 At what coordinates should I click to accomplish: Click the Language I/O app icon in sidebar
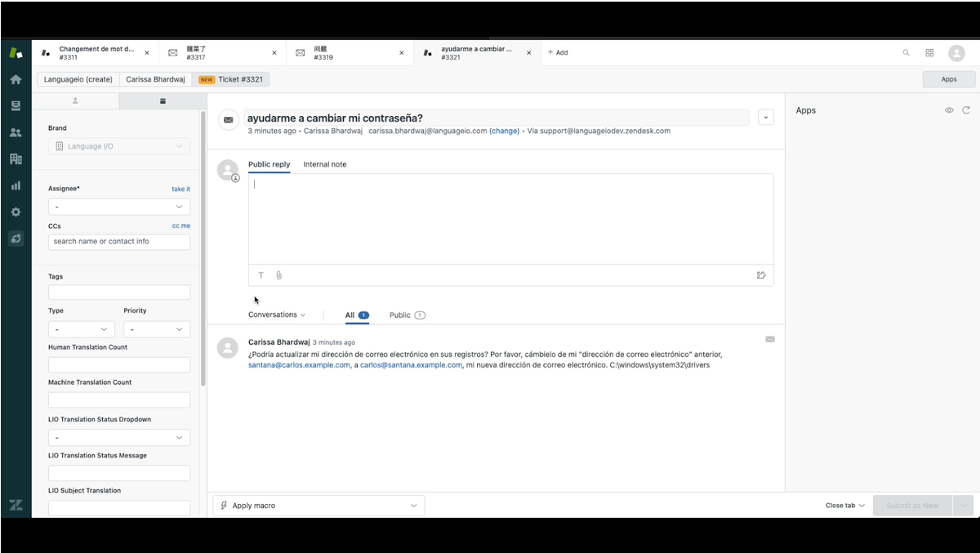[16, 239]
